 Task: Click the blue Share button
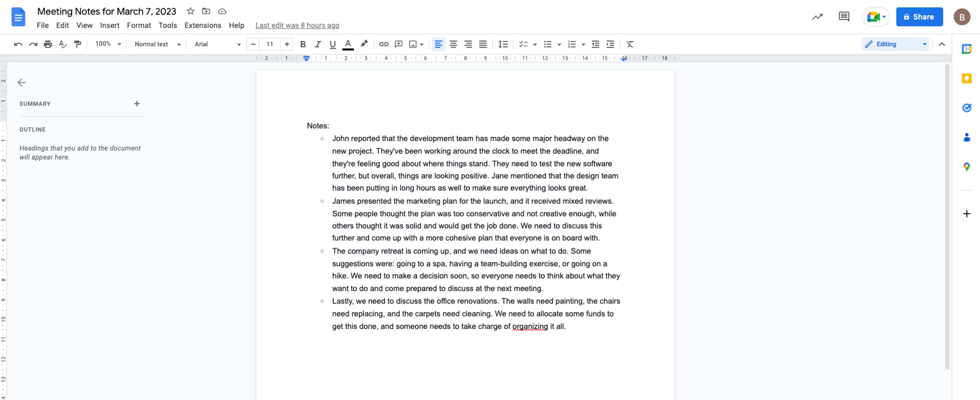pos(919,17)
